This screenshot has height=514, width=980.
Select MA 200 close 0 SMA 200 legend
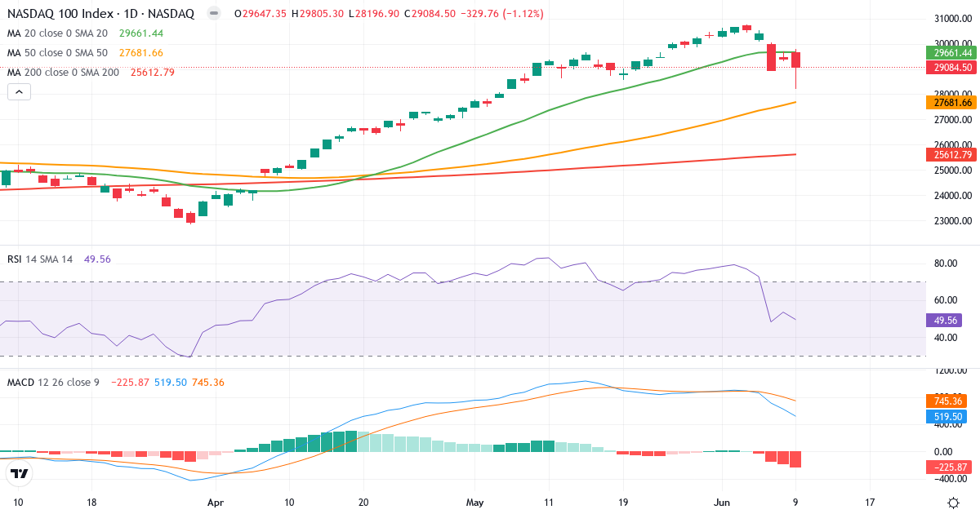(63, 73)
